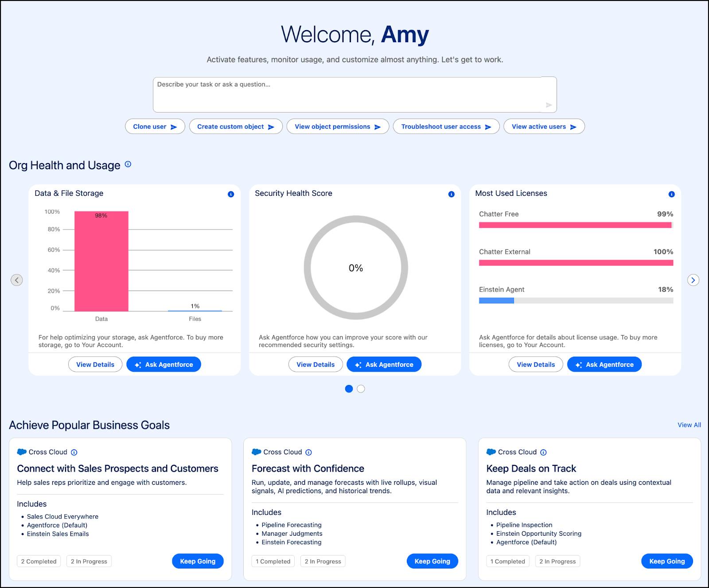
Task: Click the Org Health and Usage info icon
Action: (129, 164)
